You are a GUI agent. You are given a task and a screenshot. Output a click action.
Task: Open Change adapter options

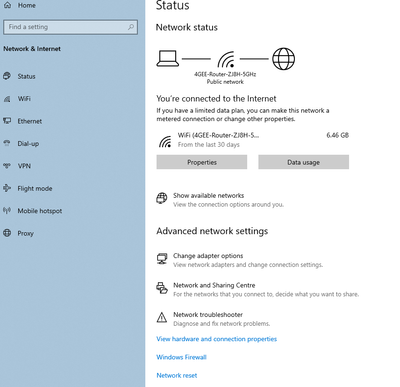point(208,256)
